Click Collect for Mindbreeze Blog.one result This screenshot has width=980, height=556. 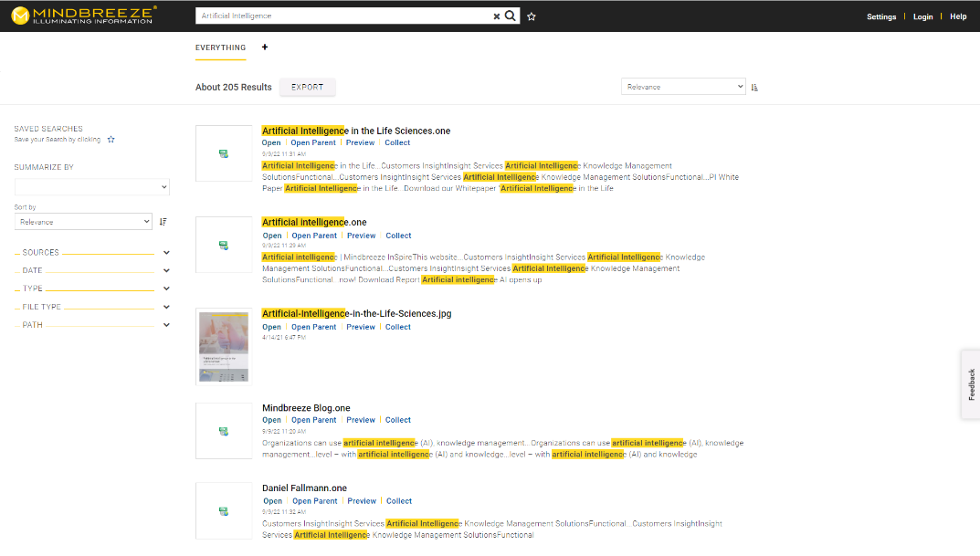pos(398,421)
